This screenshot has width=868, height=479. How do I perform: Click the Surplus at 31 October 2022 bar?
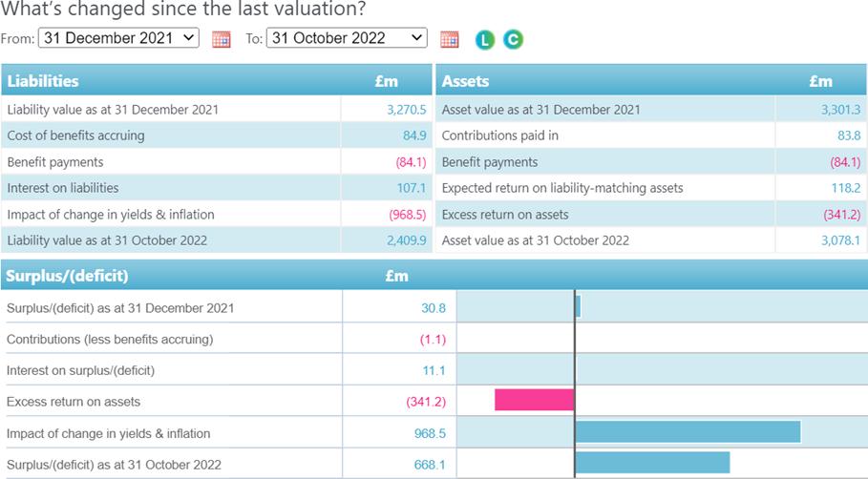(x=652, y=463)
